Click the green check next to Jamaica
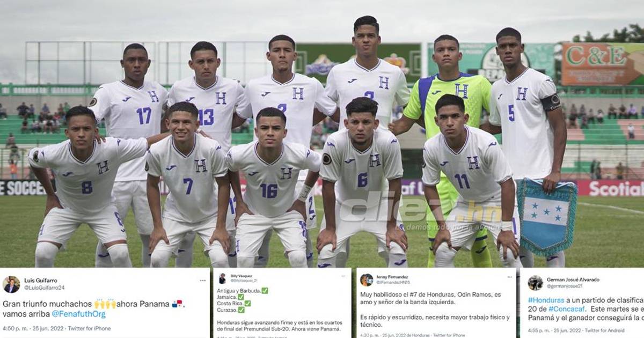 (x=240, y=297)
